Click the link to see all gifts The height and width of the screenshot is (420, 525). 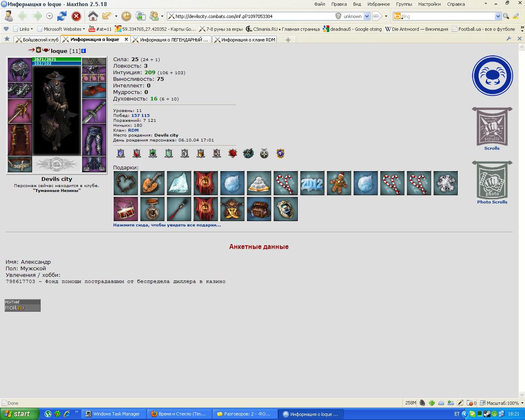tap(167, 225)
